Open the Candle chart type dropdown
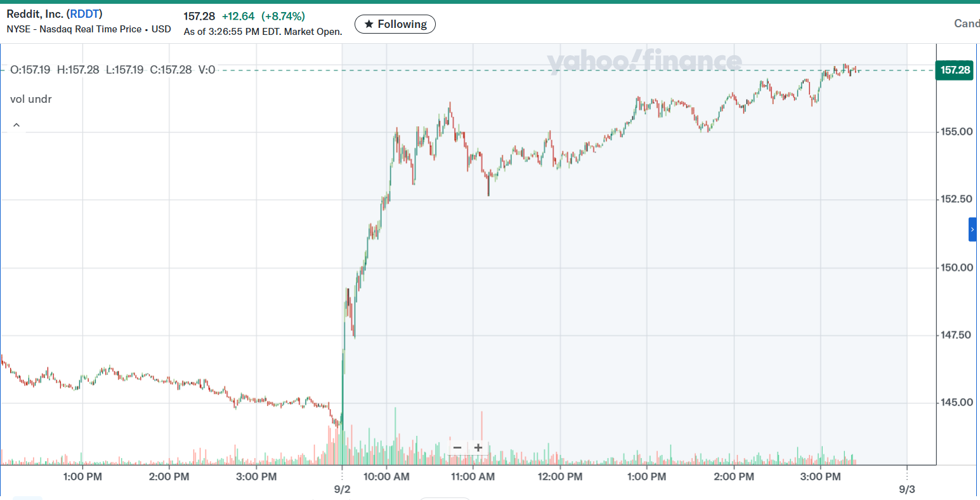This screenshot has width=980, height=500. click(967, 23)
